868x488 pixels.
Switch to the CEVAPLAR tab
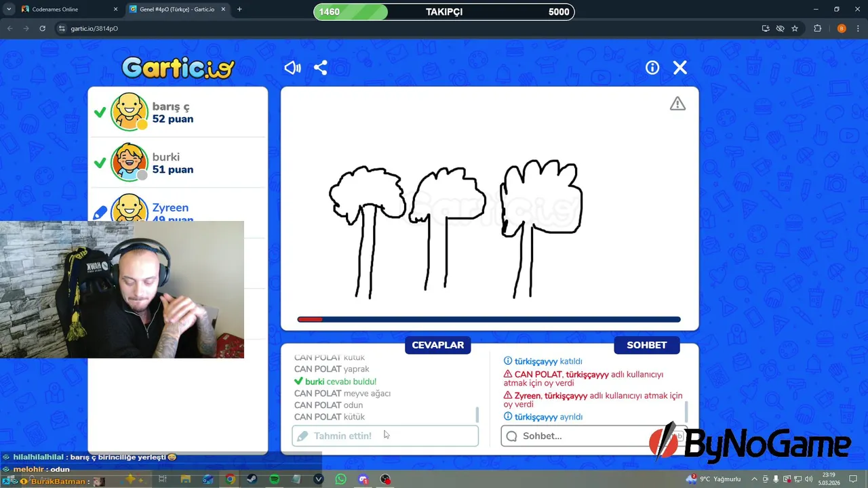(437, 345)
